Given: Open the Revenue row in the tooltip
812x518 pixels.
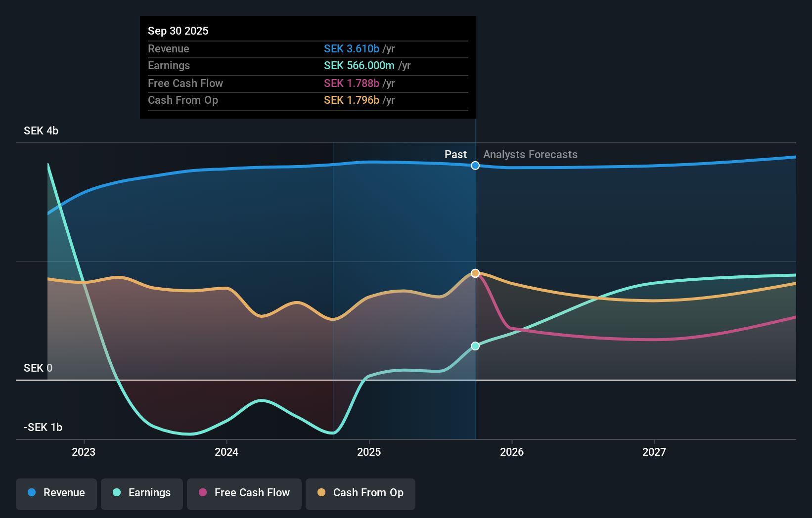Looking at the screenshot, I should point(308,49).
